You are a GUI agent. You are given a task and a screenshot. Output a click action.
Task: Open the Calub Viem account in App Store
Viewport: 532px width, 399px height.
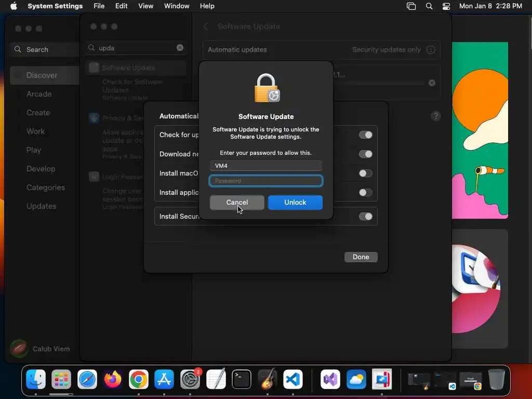pos(40,349)
